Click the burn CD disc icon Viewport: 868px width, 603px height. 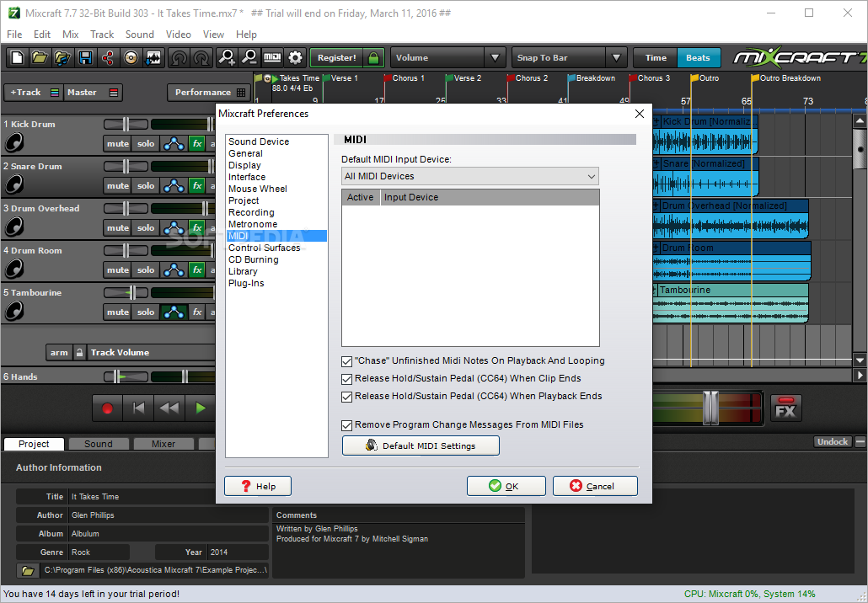131,57
